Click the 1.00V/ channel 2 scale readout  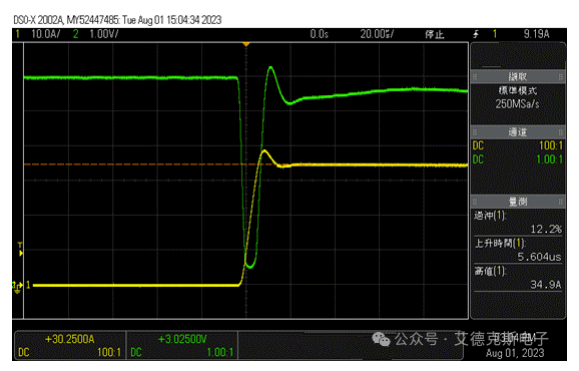pyautogui.click(x=104, y=34)
